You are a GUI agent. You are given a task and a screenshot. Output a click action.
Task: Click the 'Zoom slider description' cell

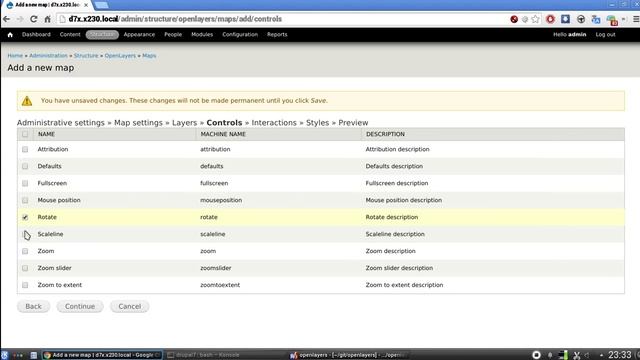399,268
